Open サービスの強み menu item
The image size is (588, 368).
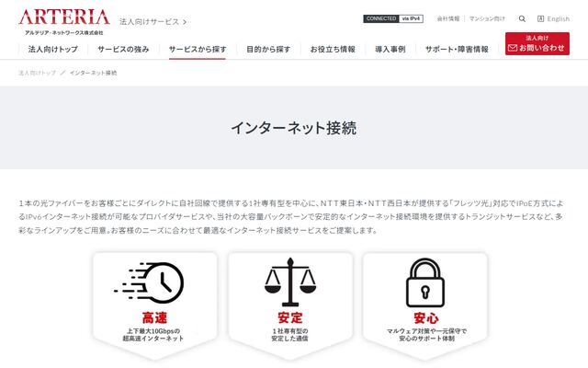pos(123,49)
